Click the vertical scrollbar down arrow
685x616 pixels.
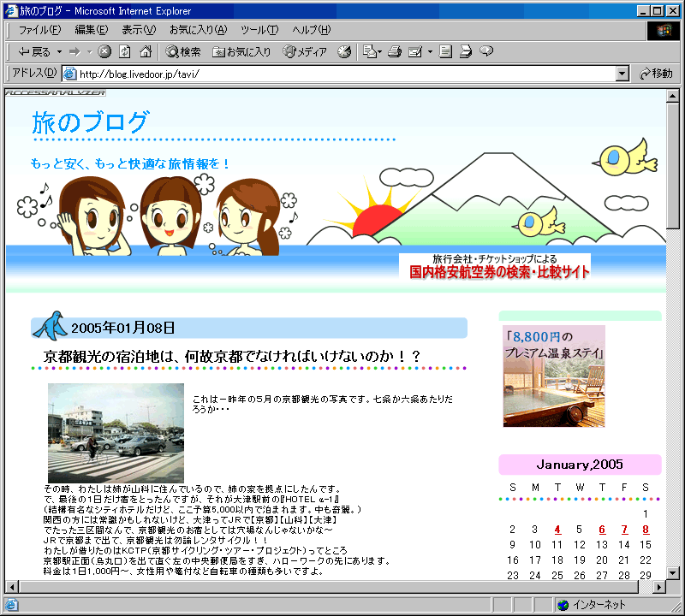pyautogui.click(x=672, y=572)
